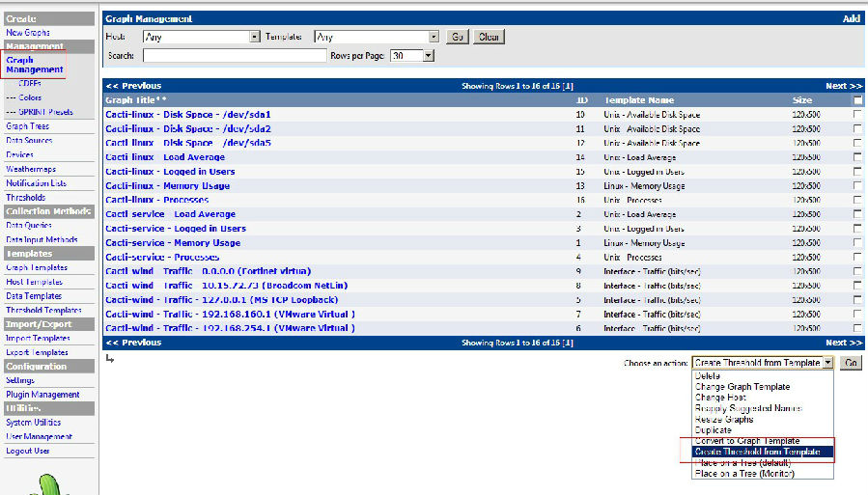Screen dimensions: 868x495
Task: Check the box for Cacti-linux Disk Space /dev/sda1
Action: [x=857, y=114]
